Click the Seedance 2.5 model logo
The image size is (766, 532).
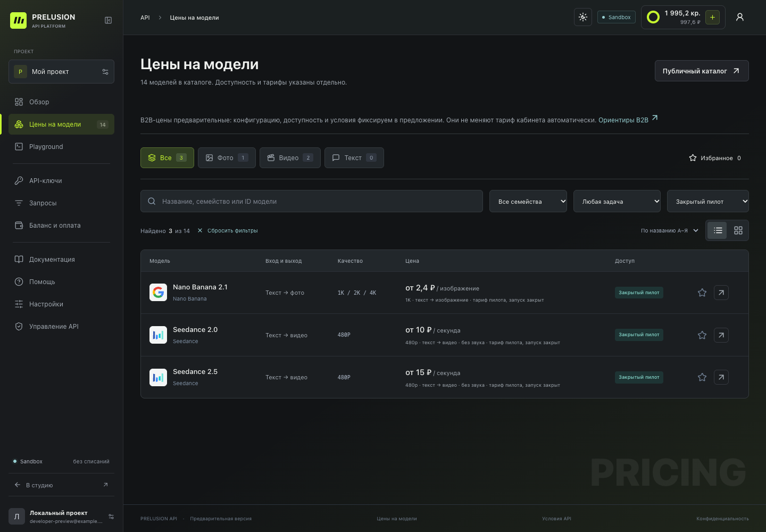tap(158, 377)
